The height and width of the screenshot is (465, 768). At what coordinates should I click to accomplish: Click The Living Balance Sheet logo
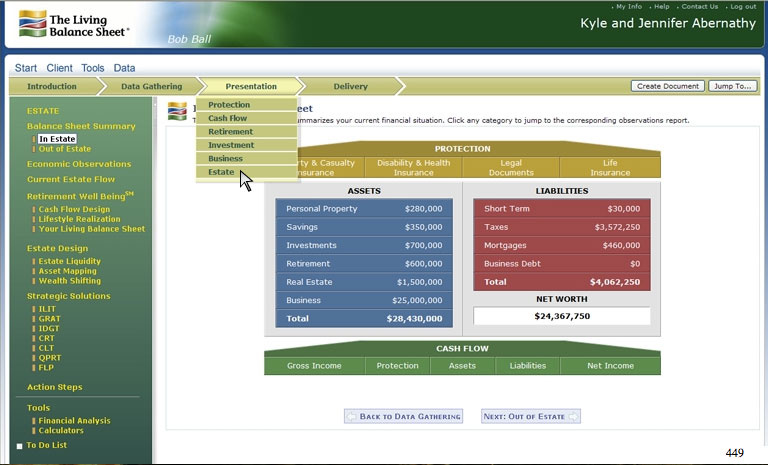[73, 24]
